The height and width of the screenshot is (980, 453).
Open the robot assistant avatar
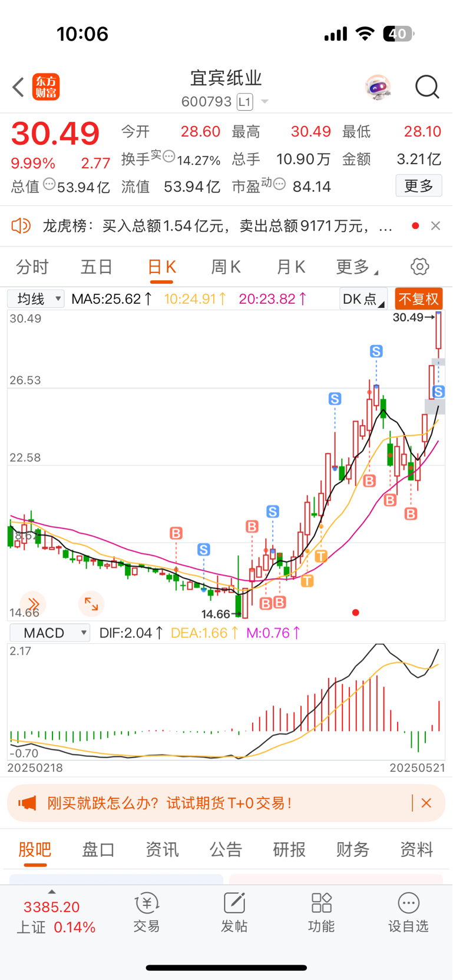378,87
